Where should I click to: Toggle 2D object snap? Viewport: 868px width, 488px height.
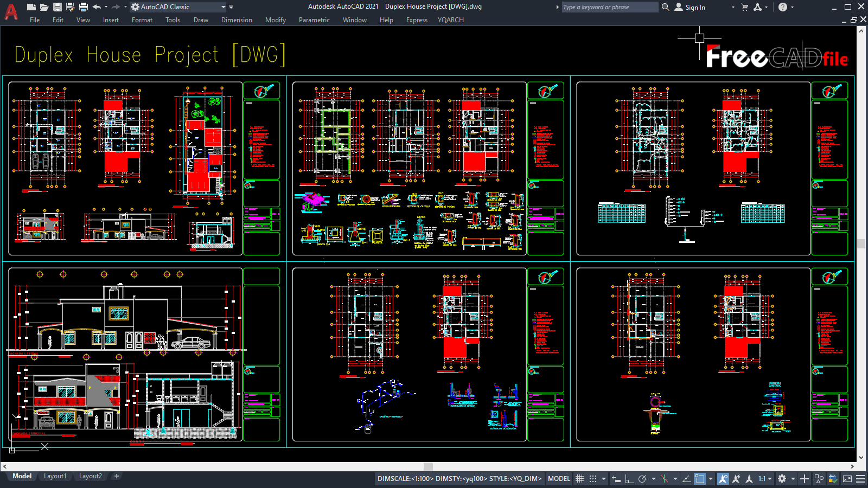700,479
